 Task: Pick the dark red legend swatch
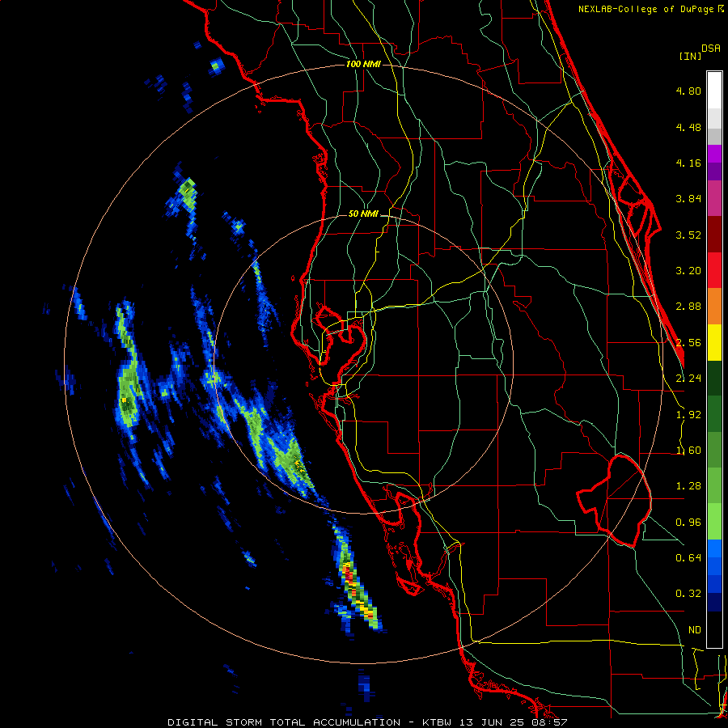[x=714, y=235]
